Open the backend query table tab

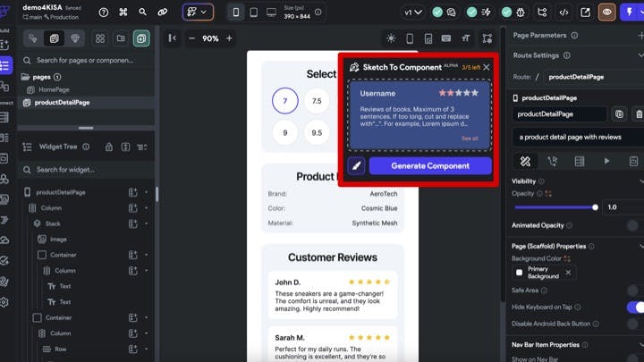tap(580, 161)
